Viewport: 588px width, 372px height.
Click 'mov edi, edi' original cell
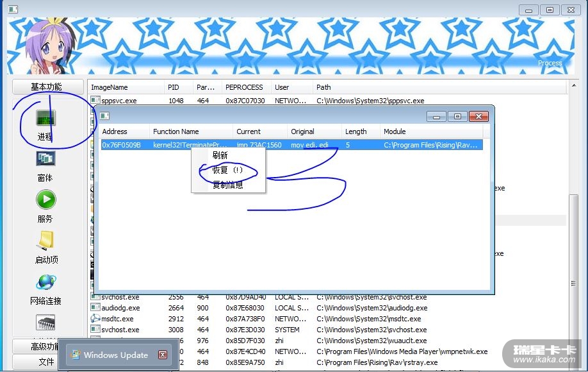coord(310,145)
